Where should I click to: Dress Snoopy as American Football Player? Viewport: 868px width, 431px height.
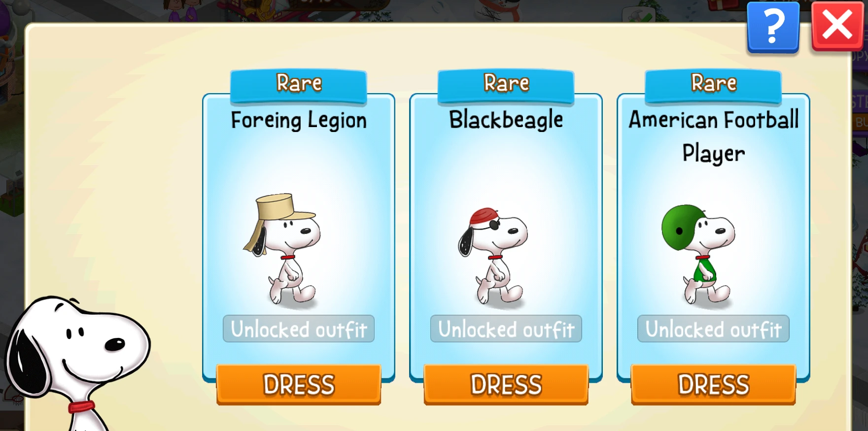[713, 385]
